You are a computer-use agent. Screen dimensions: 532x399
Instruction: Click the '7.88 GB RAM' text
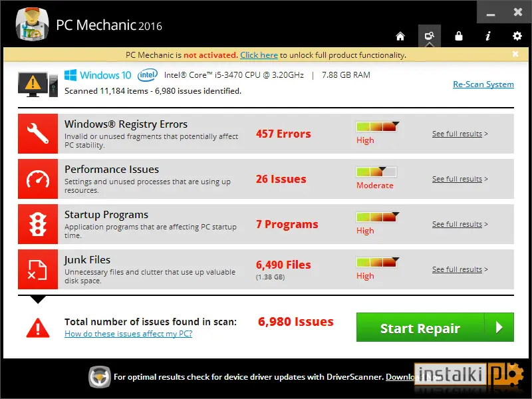click(346, 75)
